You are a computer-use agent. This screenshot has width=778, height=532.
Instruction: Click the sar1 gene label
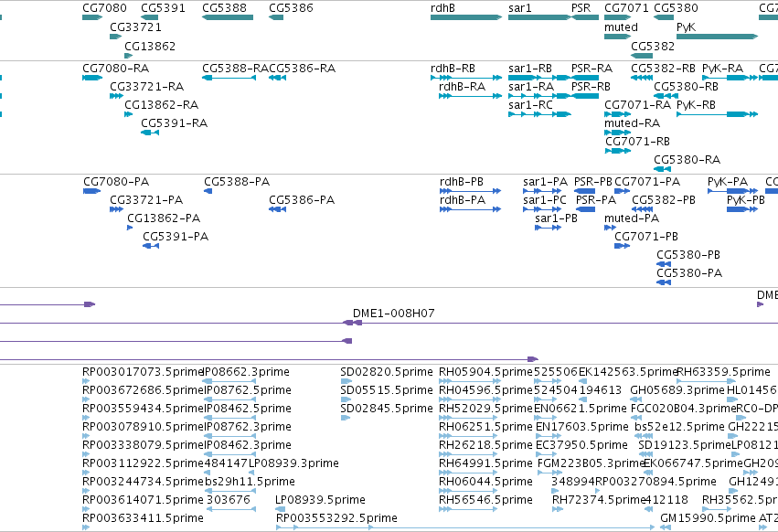pyautogui.click(x=520, y=8)
